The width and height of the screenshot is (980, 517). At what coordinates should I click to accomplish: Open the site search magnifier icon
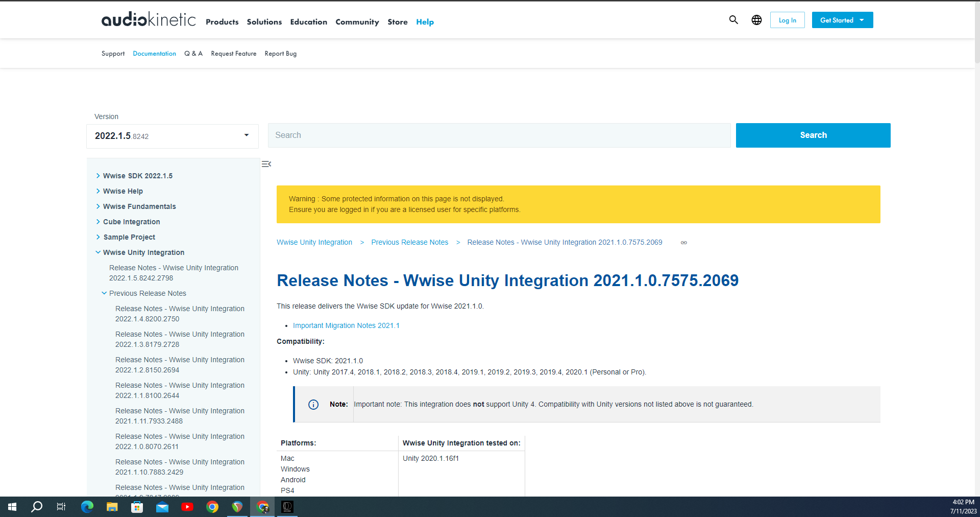733,20
